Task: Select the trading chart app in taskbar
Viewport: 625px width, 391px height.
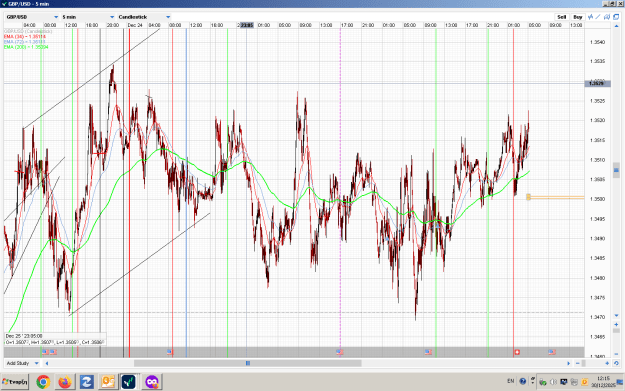Action: 129,382
